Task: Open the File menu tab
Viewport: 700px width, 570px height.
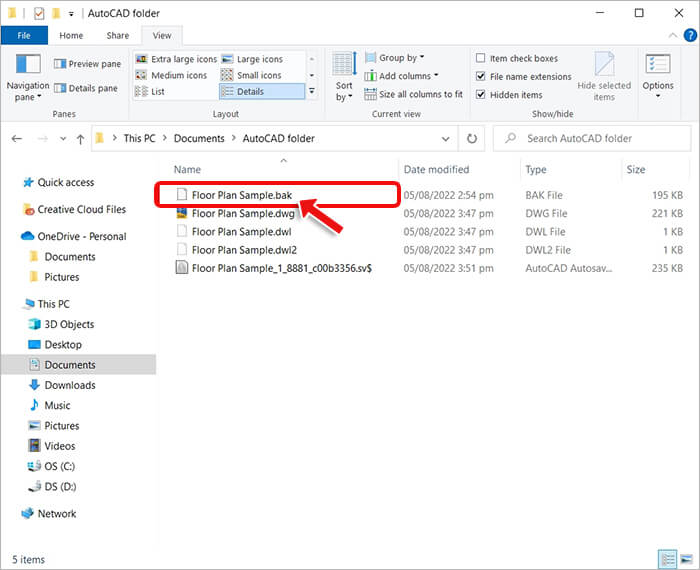Action: [24, 35]
